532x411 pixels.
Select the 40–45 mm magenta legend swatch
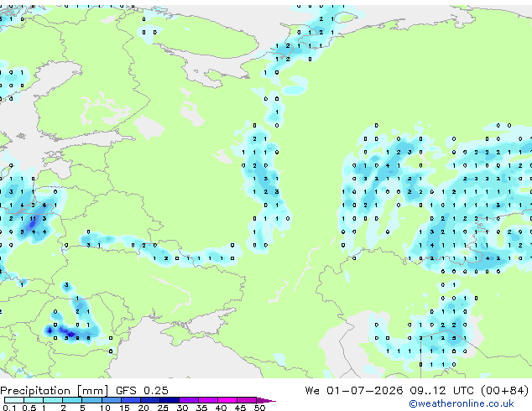227,400
